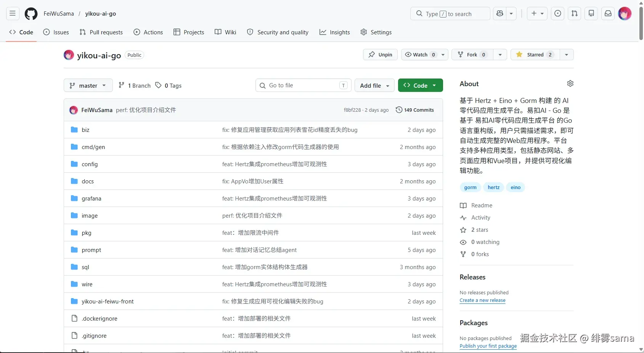Viewport: 644px width, 353px height.
Task: Expand the Add file dropdown
Action: (374, 85)
